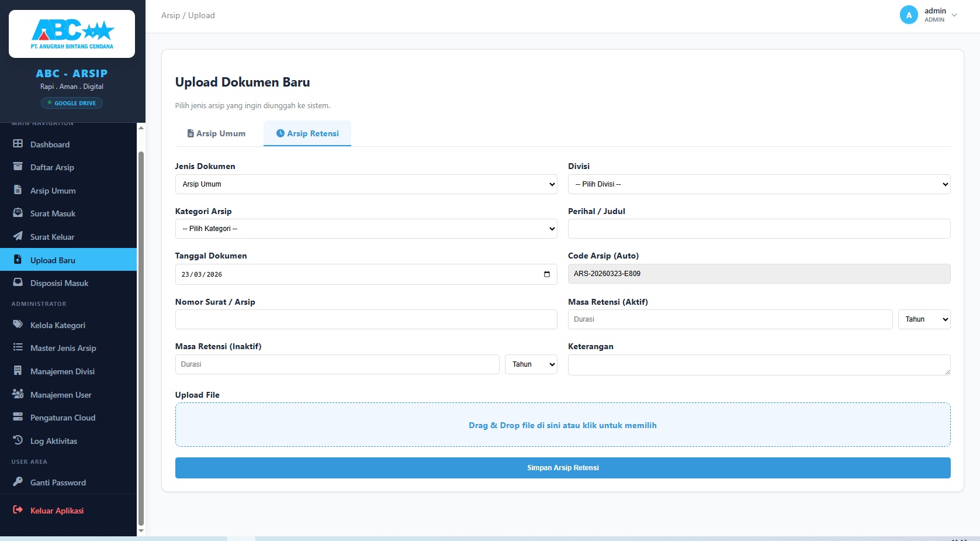This screenshot has width=980, height=541.
Task: Click the Kelola Kategori tags icon
Action: [x=18, y=325]
